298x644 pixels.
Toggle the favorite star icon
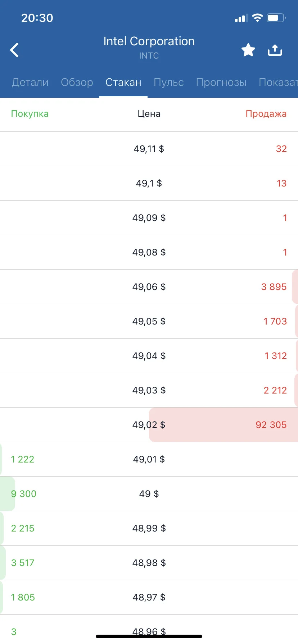click(248, 50)
